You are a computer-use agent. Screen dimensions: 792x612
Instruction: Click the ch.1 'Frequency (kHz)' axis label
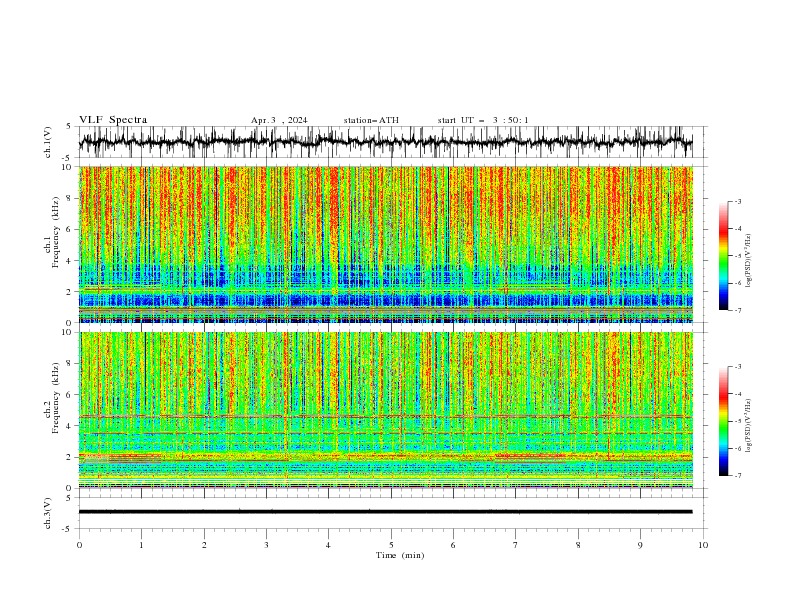coord(56,233)
